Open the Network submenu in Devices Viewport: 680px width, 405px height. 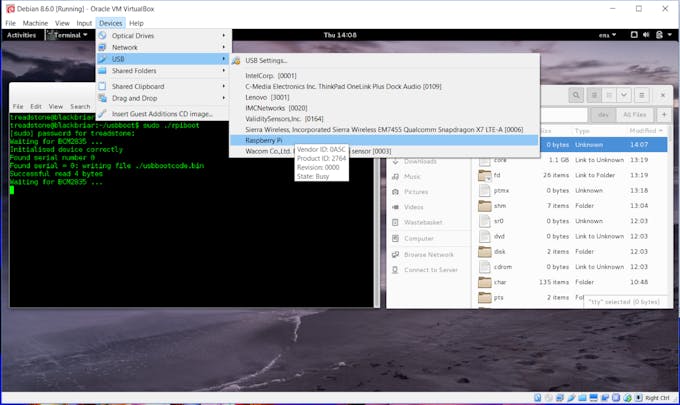click(x=164, y=47)
